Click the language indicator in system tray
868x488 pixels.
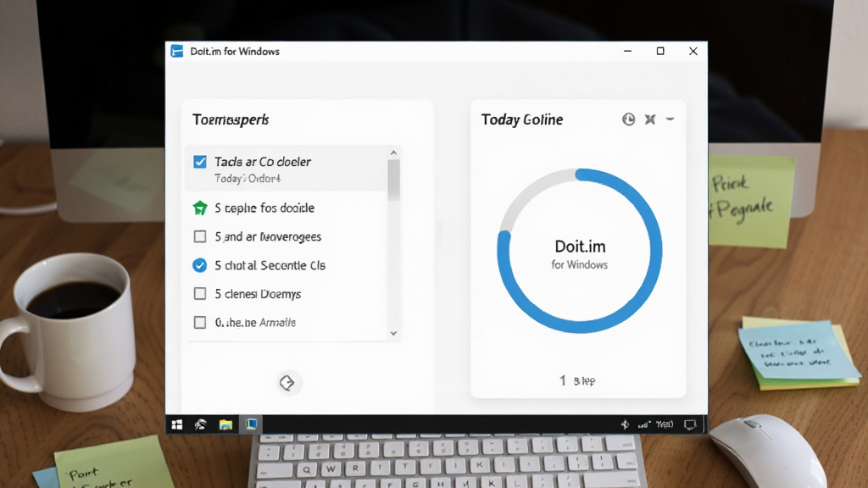pos(665,424)
